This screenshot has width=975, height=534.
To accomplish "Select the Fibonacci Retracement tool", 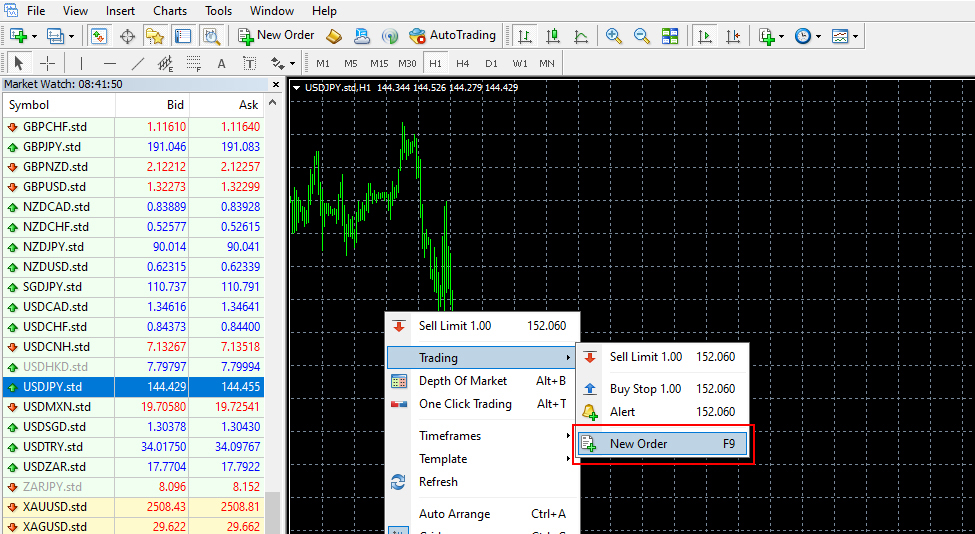I will point(193,63).
